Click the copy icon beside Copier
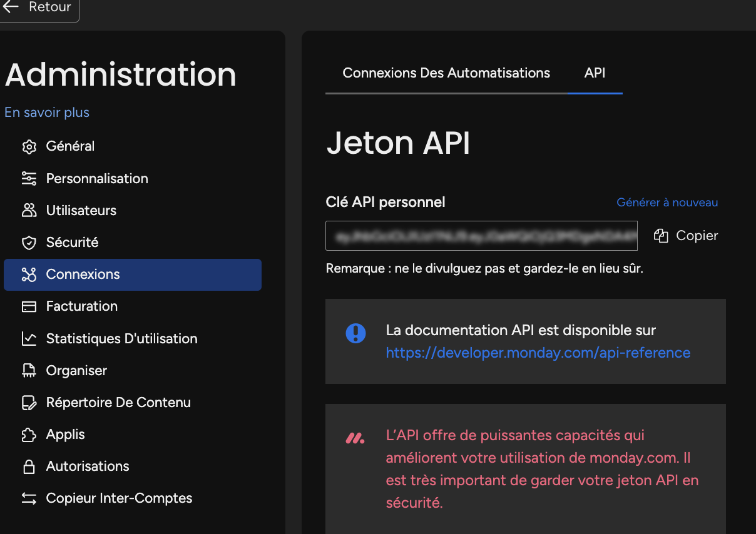Screen dimensions: 756x534 coord(661,236)
